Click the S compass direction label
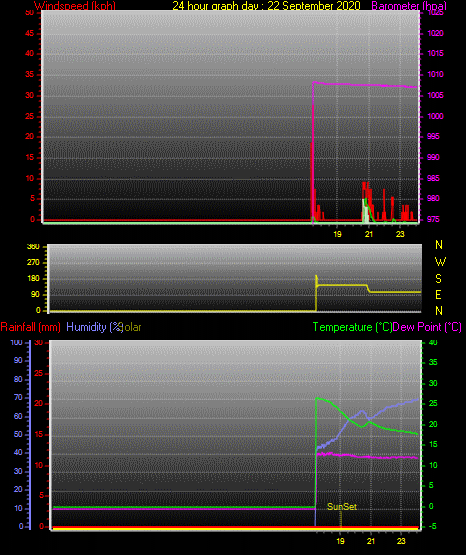The image size is (466, 555). 438,279
